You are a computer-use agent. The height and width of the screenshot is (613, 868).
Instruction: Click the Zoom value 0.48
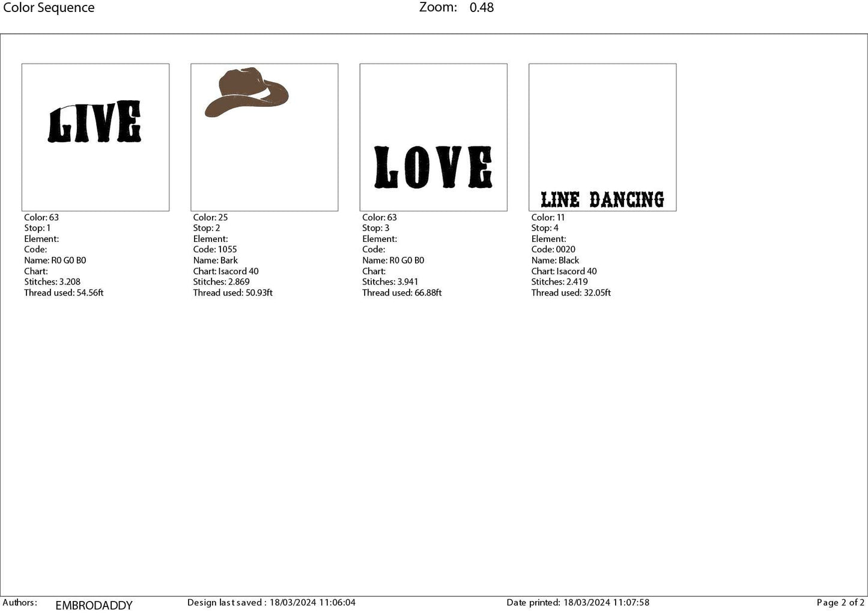482,7
